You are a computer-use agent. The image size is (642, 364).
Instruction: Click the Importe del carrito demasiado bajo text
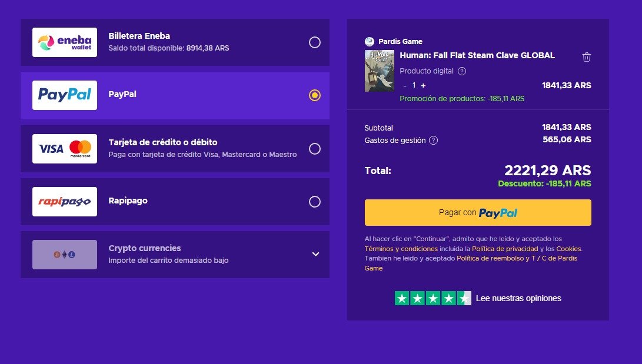(x=168, y=260)
